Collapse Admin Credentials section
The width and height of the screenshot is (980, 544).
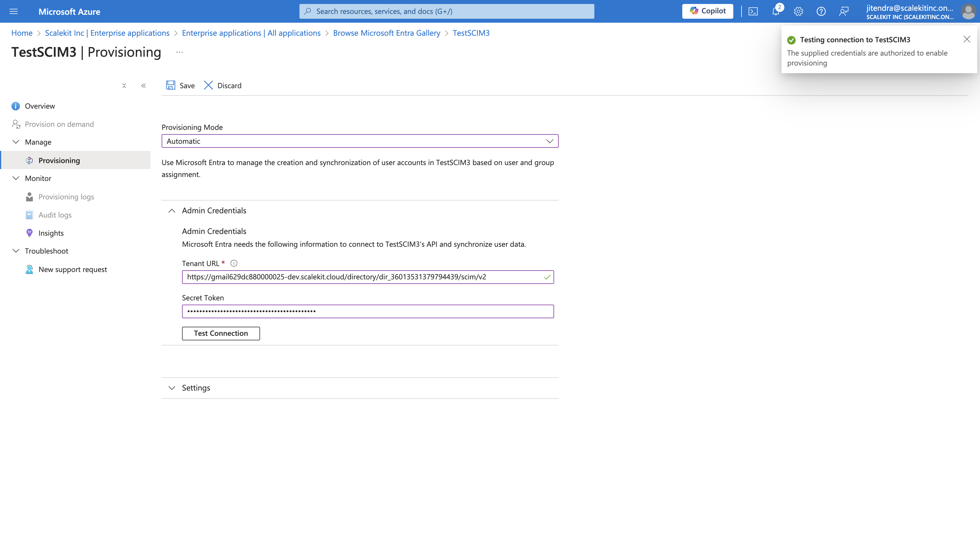point(172,211)
